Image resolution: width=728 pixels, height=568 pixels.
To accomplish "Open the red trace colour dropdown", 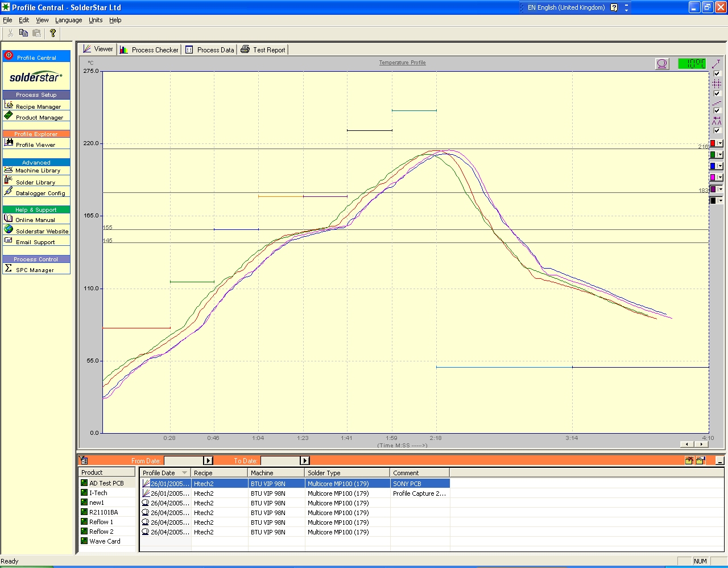I will (x=720, y=143).
